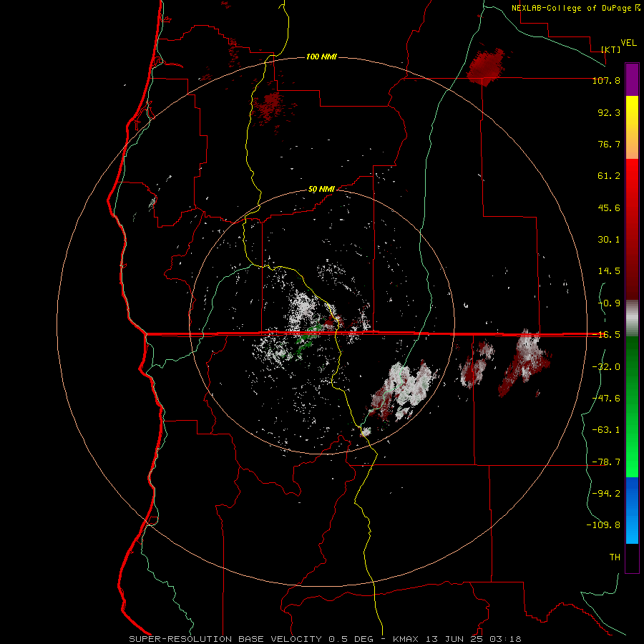
Task: Click the 100 NMI range ring label
Action: 321,57
